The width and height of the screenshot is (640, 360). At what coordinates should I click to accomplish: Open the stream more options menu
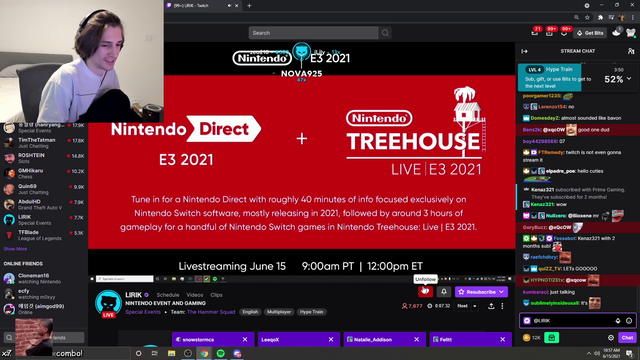[x=502, y=306]
